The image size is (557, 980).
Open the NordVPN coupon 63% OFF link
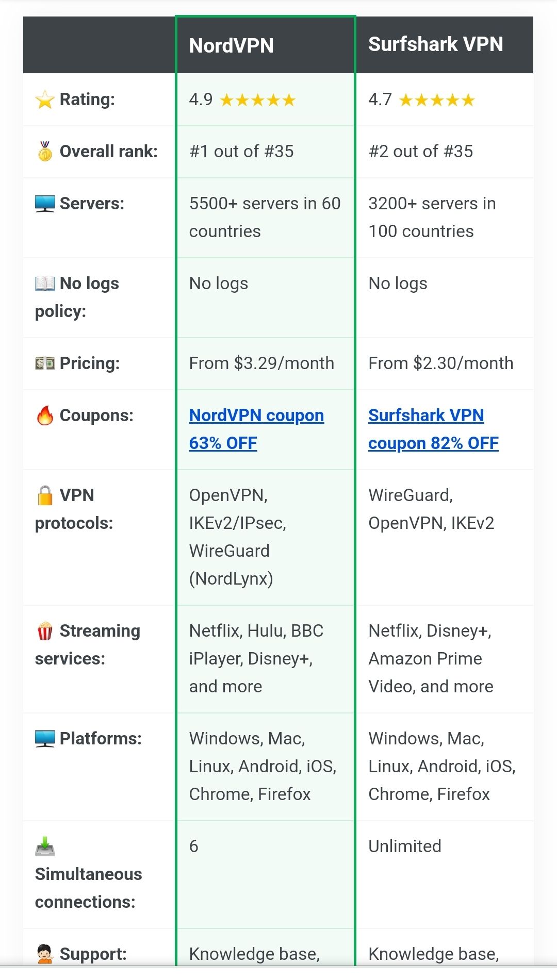point(256,429)
